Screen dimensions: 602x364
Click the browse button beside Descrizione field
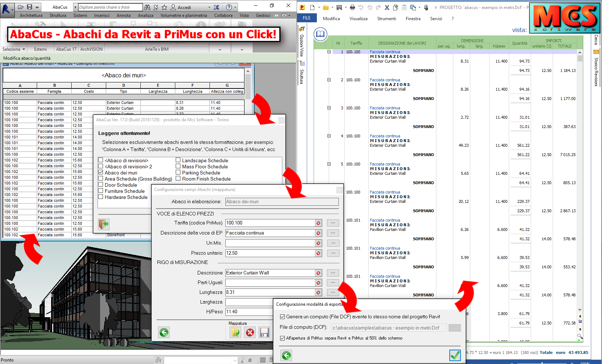[x=333, y=273]
